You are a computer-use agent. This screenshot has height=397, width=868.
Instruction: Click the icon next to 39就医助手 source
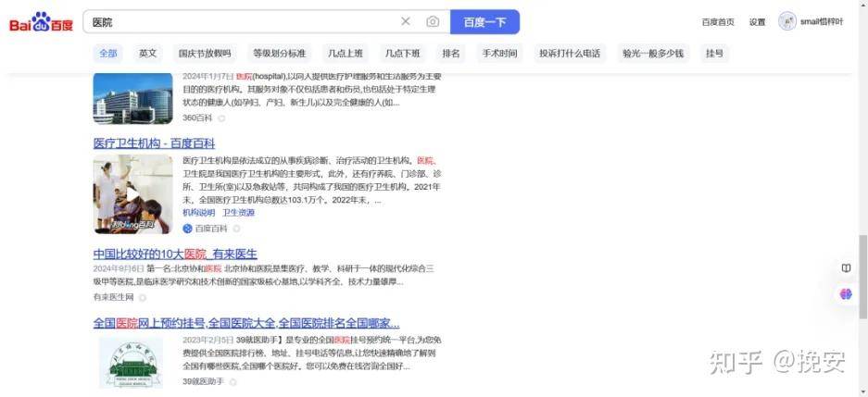pos(233,381)
